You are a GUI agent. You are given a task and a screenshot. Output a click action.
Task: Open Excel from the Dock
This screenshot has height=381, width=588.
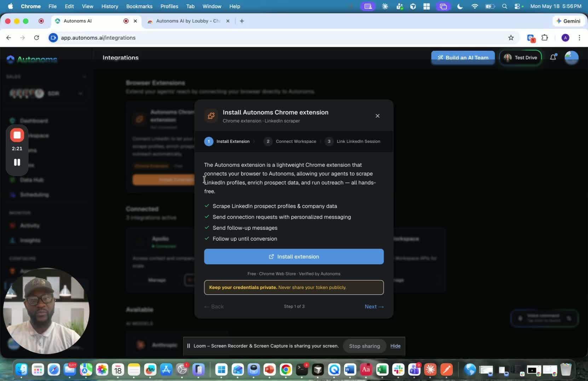[382, 370]
